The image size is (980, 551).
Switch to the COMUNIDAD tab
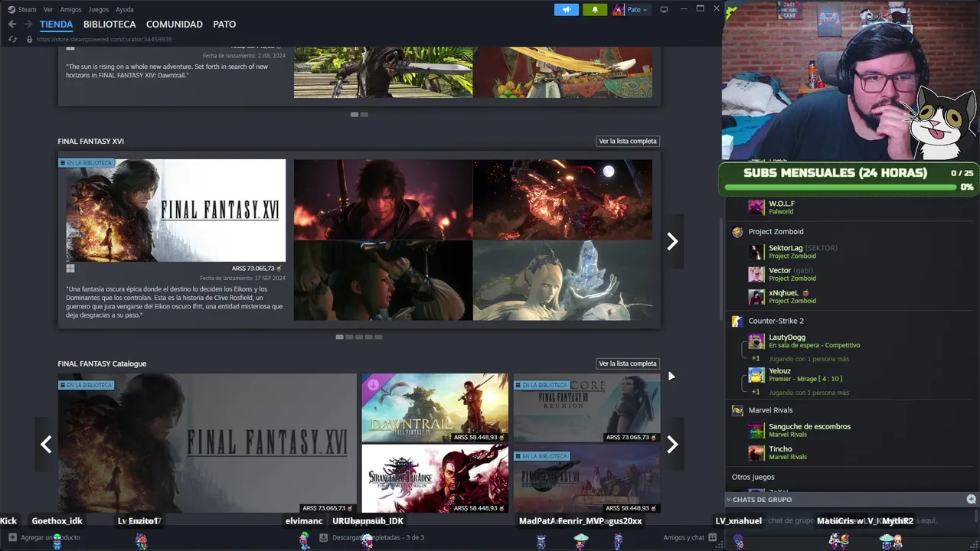175,24
